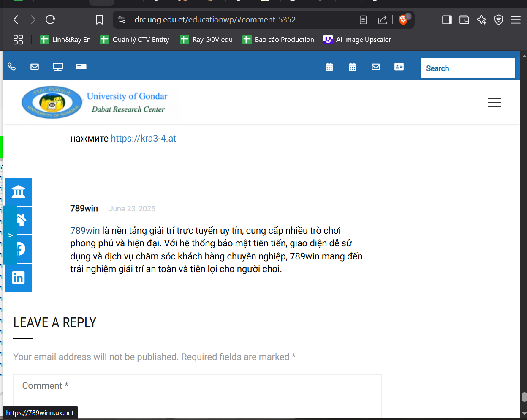Click the right envelope icon near Search
The image size is (527, 420).
(376, 66)
